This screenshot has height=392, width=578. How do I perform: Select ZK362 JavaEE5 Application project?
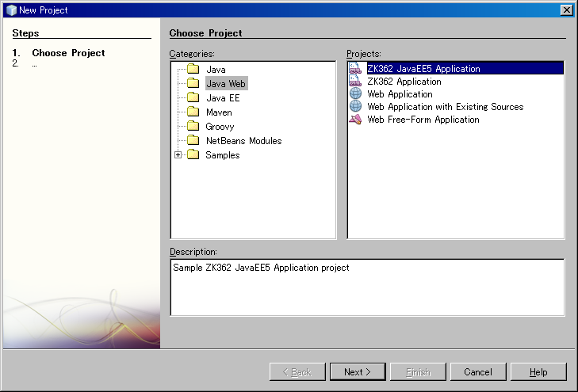click(456, 68)
